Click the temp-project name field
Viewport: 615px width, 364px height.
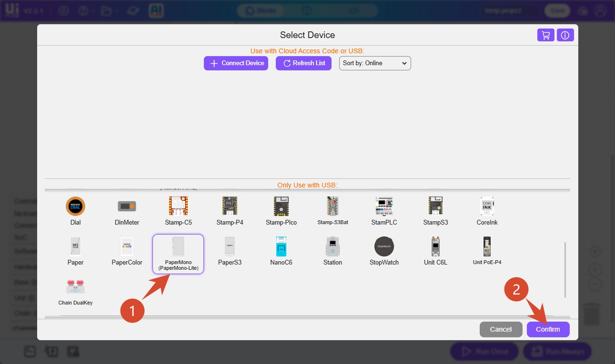click(x=511, y=10)
